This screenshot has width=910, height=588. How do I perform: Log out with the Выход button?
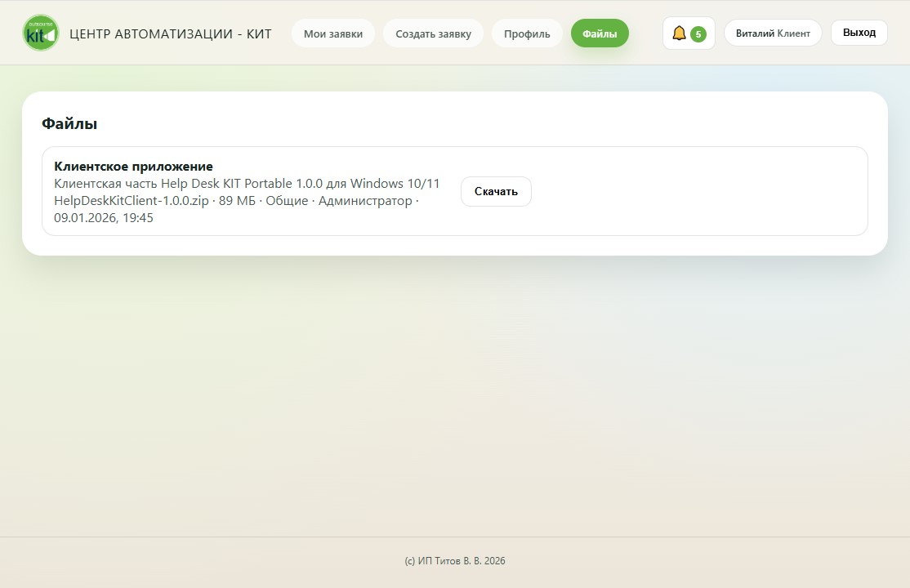pos(859,33)
